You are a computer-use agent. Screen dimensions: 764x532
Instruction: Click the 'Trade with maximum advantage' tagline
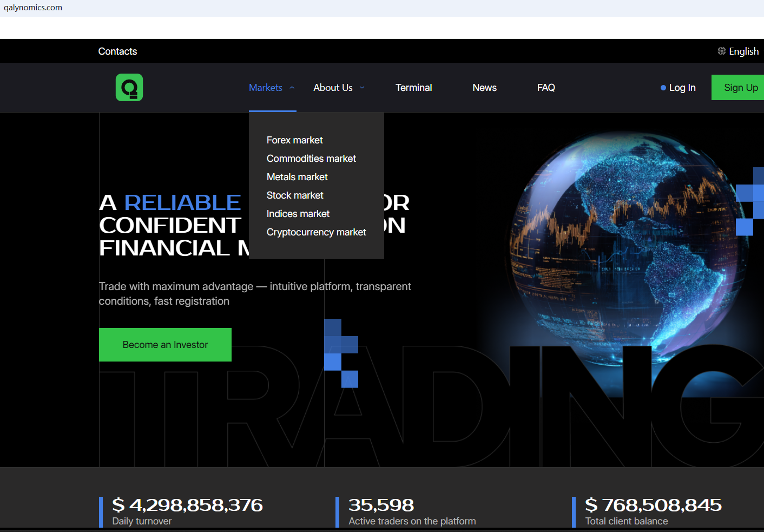pos(255,293)
